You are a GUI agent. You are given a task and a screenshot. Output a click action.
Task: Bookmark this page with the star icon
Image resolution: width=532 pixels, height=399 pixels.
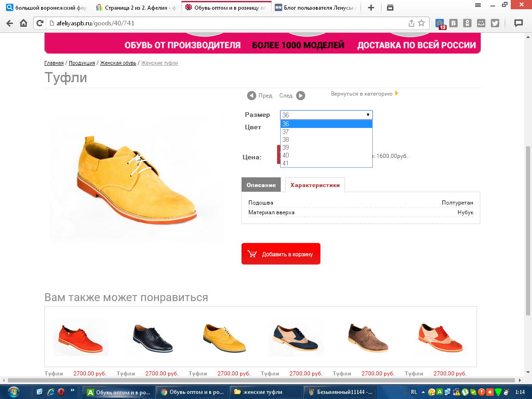click(x=421, y=23)
